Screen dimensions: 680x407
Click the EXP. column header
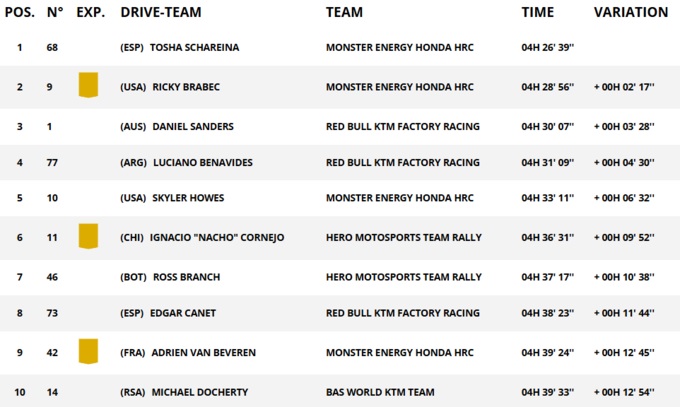(91, 13)
